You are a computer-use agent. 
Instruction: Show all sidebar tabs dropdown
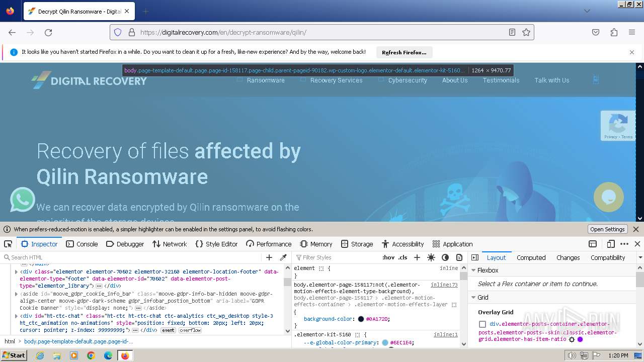[x=640, y=257]
